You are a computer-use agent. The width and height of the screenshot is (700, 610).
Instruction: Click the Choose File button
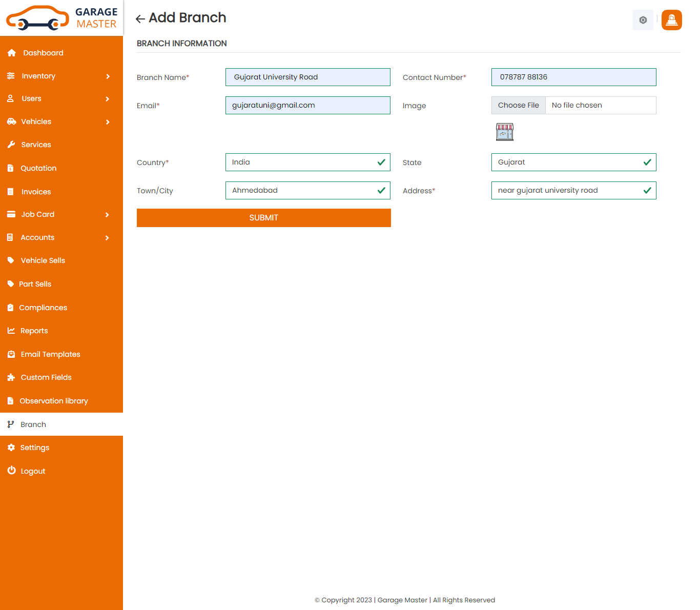(x=519, y=106)
